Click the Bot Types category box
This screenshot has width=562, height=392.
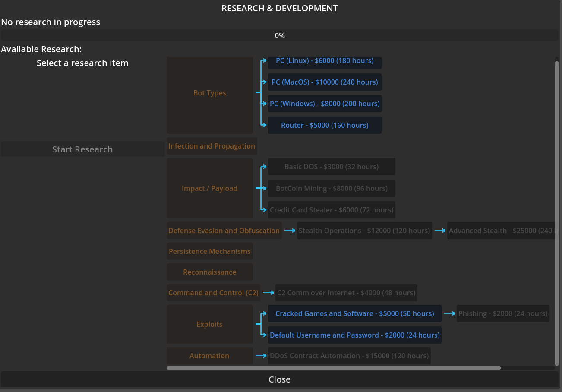coord(210,93)
